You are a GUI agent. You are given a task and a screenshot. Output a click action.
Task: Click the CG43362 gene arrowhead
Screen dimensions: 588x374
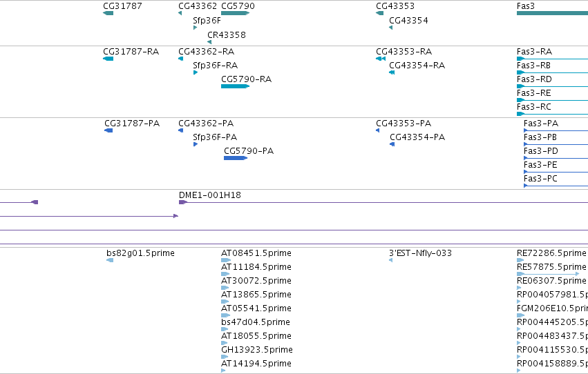click(x=180, y=13)
